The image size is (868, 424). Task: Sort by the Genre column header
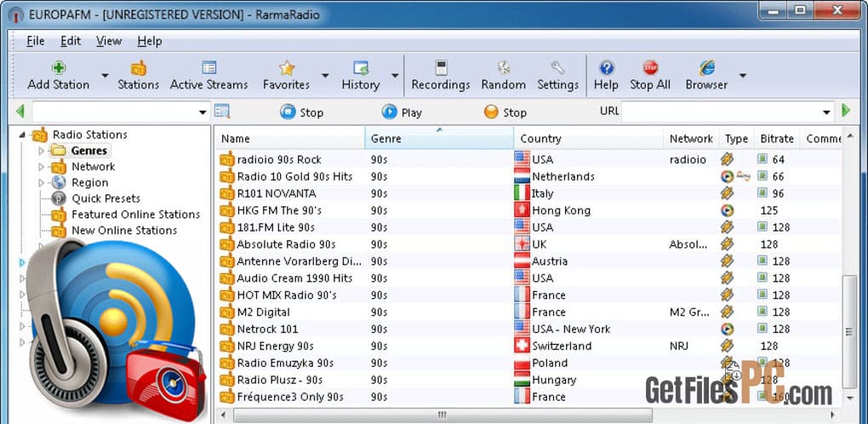click(440, 139)
